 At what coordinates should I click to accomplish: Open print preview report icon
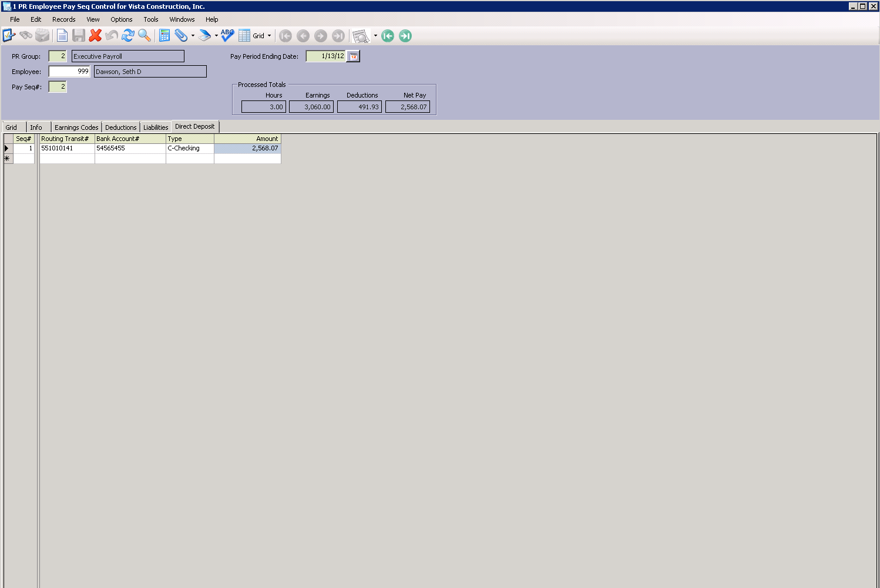tap(361, 36)
